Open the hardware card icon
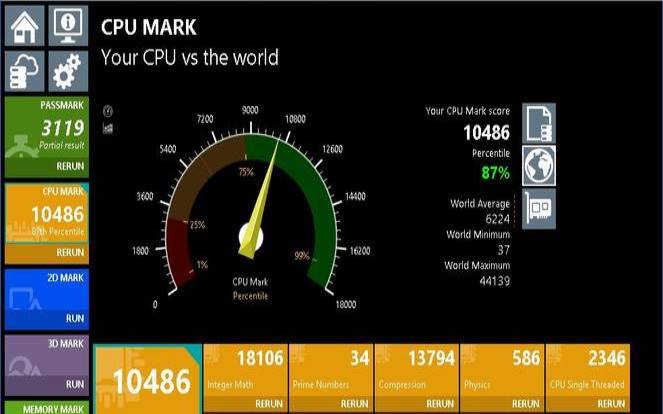The width and height of the screenshot is (663, 414). tap(539, 208)
